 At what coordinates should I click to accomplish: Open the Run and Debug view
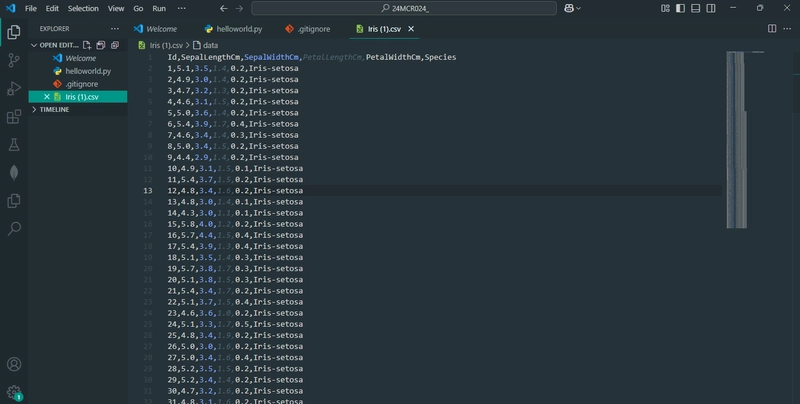[14, 88]
